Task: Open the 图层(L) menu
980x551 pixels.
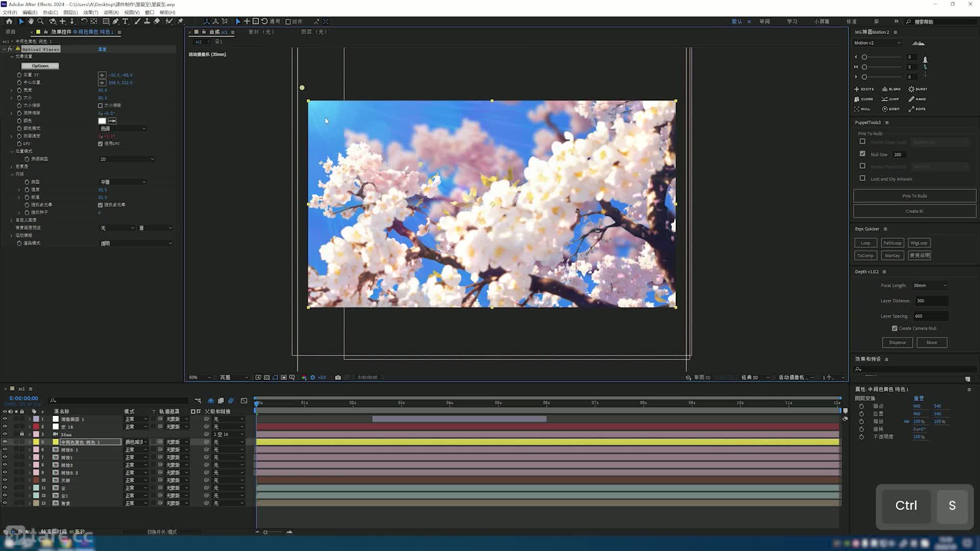Action: (70, 12)
